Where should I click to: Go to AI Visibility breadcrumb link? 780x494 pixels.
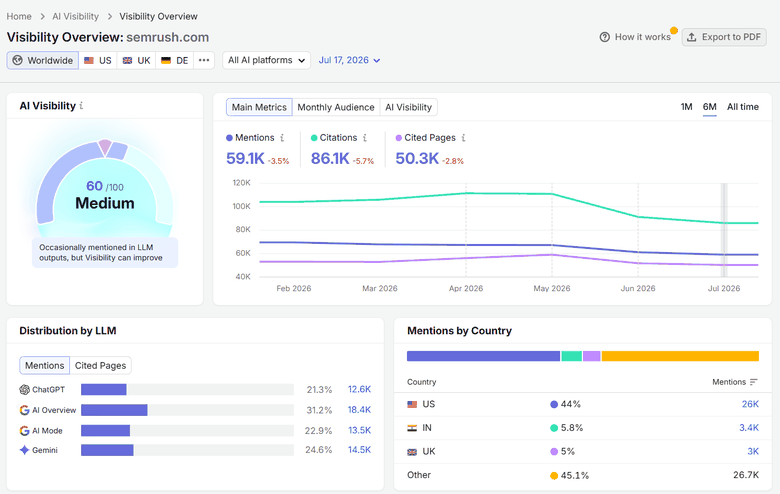76,16
